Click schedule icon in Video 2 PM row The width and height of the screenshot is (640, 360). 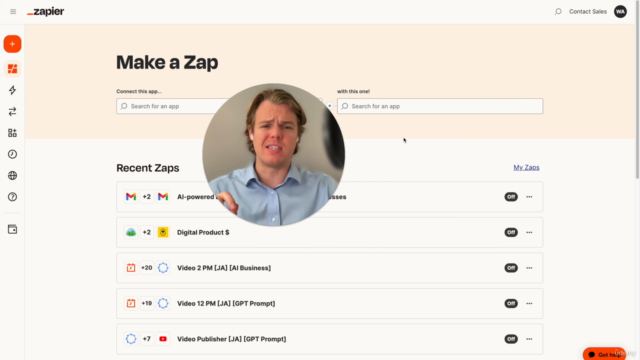click(131, 268)
